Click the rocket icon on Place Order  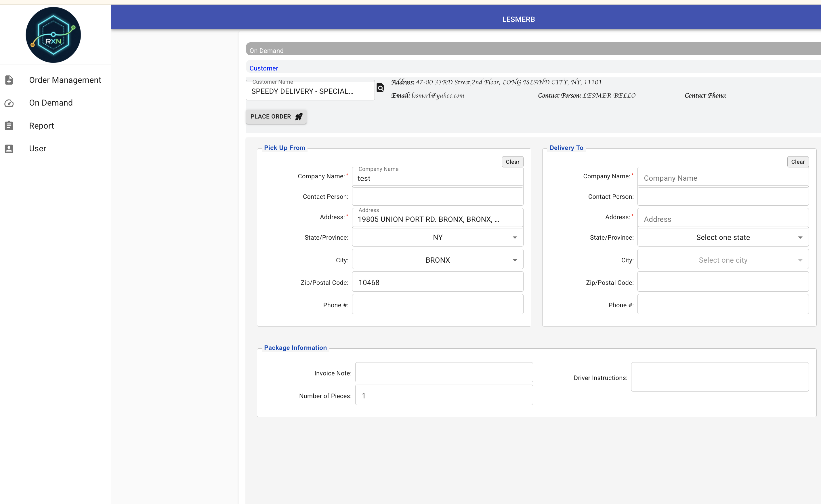(x=299, y=117)
